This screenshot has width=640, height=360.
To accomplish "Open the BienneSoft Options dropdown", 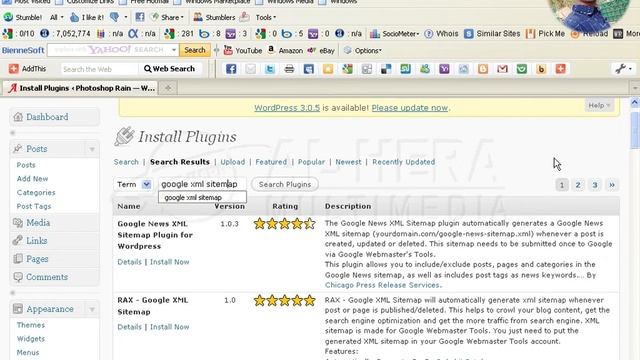I will tap(362, 51).
